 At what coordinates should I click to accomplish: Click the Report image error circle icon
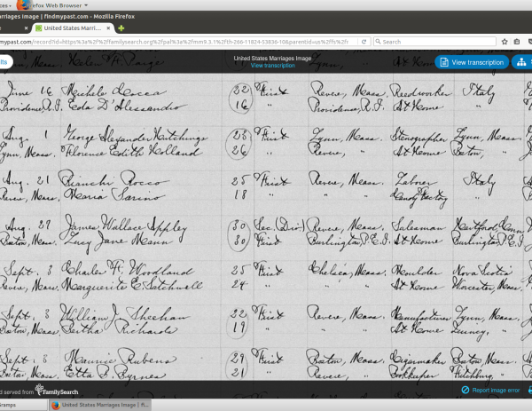point(465,390)
